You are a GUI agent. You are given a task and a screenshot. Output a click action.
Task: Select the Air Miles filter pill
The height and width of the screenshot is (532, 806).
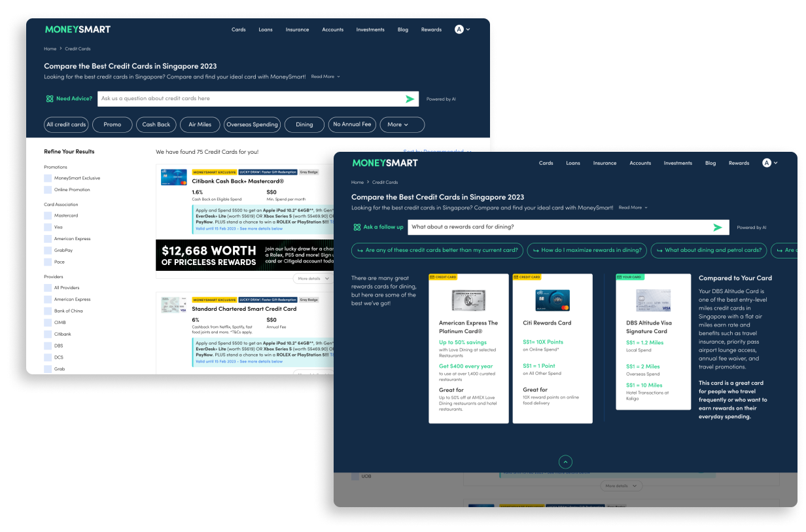(x=200, y=124)
